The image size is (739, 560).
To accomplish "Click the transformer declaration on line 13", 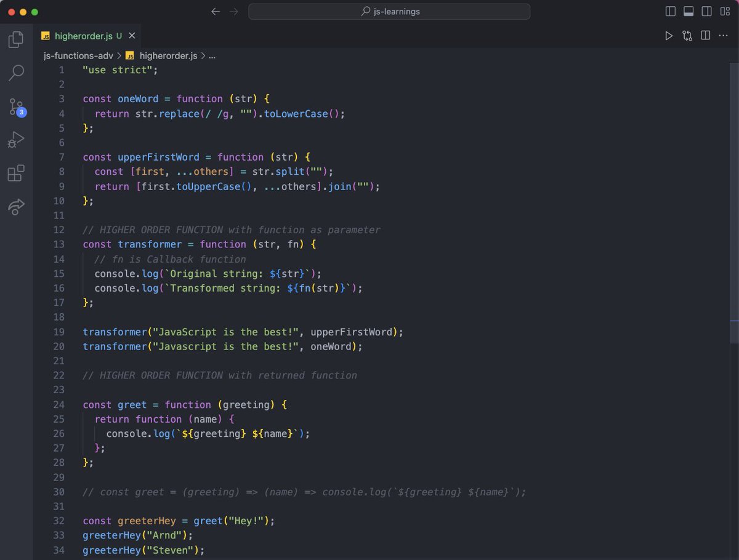I will (x=150, y=244).
